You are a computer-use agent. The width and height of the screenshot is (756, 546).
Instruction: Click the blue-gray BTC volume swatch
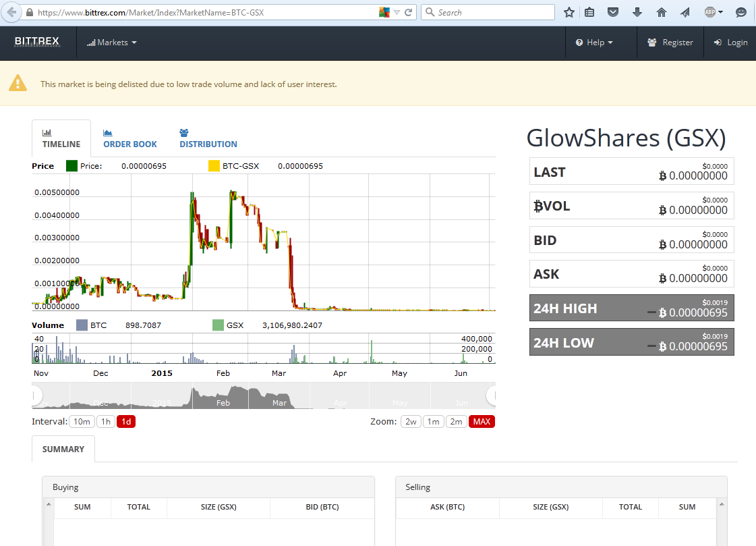pos(82,325)
